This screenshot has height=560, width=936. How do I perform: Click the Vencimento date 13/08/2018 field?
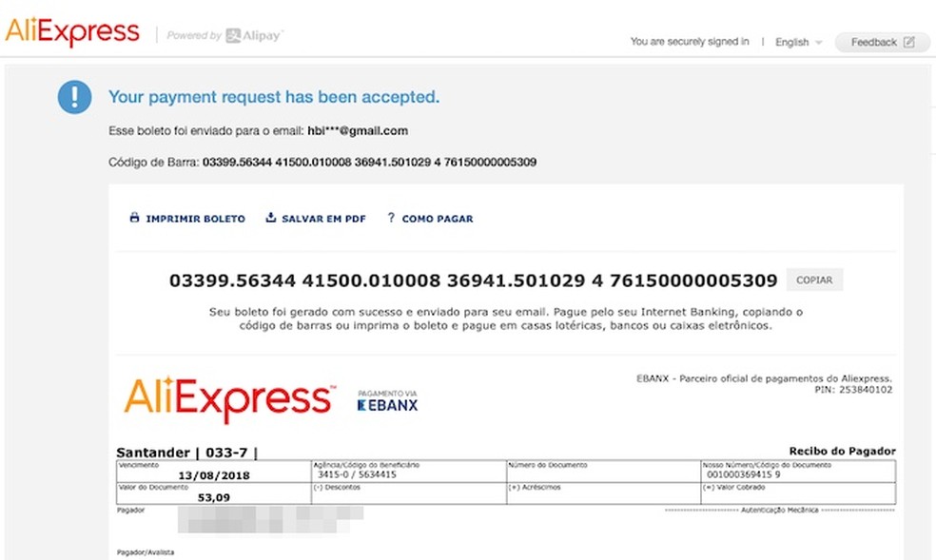click(x=216, y=473)
